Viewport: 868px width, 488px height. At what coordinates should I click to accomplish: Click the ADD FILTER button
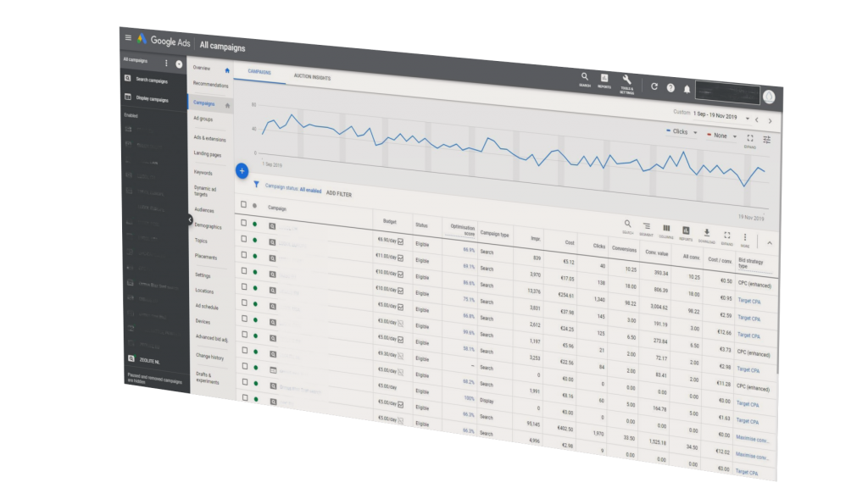[x=339, y=193]
